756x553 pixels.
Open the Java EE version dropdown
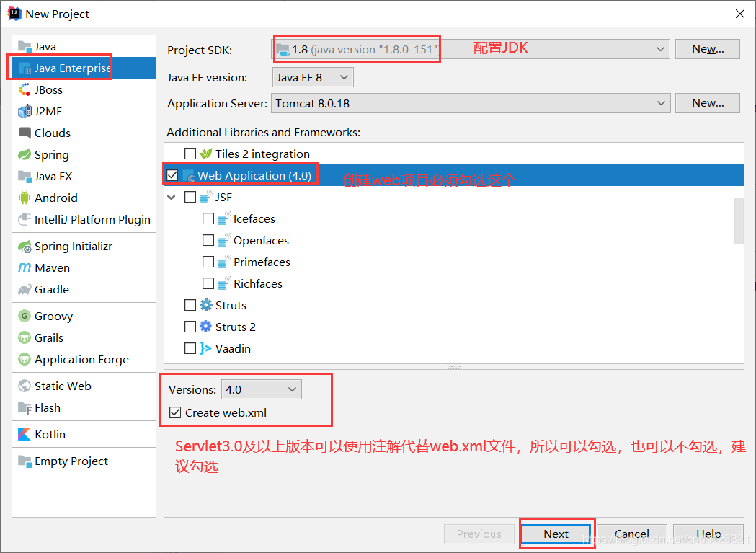313,77
